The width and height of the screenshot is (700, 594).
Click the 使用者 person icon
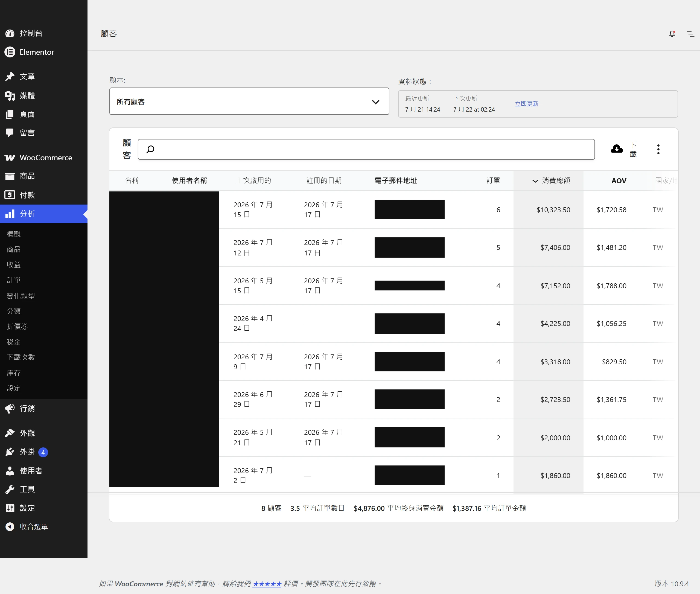(x=10, y=471)
